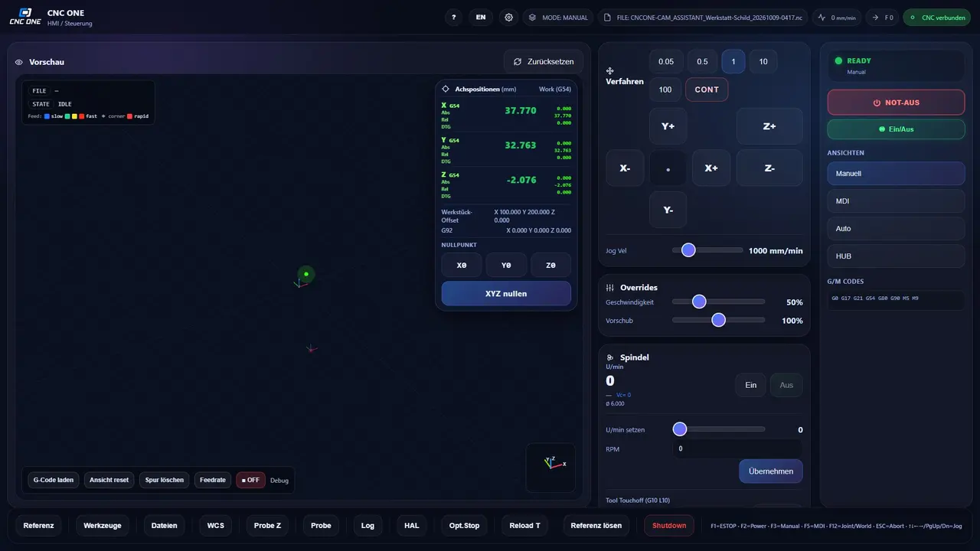Screen dimensions: 980x551
Task: Click the Geschwindigkeit override slider
Action: pos(718,302)
